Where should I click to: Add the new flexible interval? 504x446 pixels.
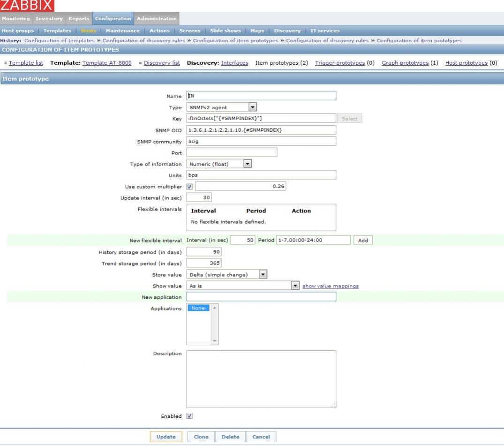click(x=363, y=240)
